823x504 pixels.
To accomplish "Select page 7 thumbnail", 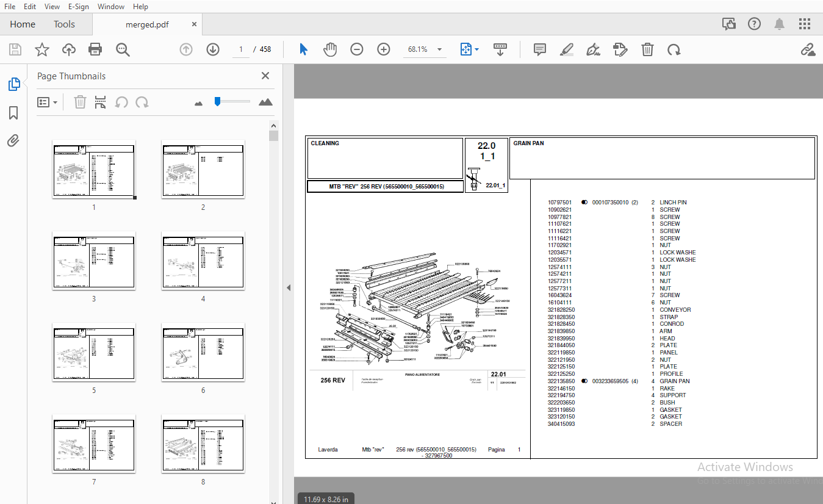I will click(x=94, y=444).
